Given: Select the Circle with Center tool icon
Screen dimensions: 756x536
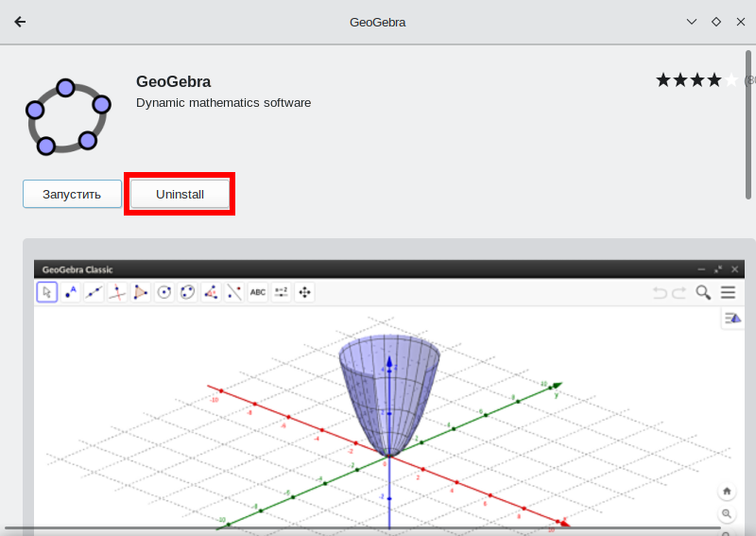Looking at the screenshot, I should [163, 292].
